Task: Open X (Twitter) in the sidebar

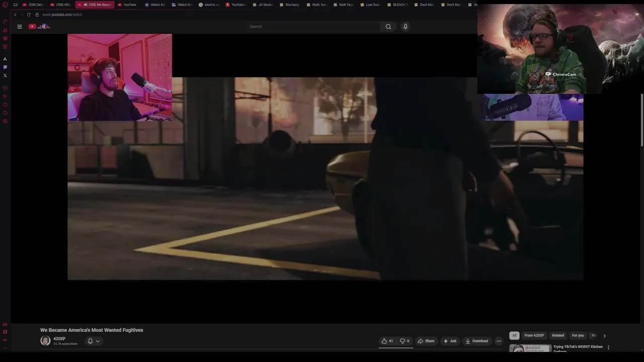Action: tap(5, 75)
